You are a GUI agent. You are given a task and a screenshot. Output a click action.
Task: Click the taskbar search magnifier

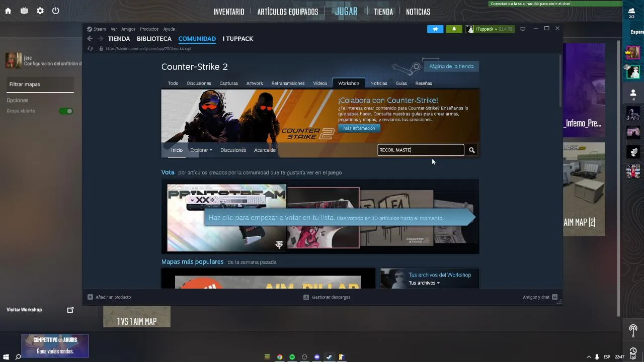coord(18,357)
